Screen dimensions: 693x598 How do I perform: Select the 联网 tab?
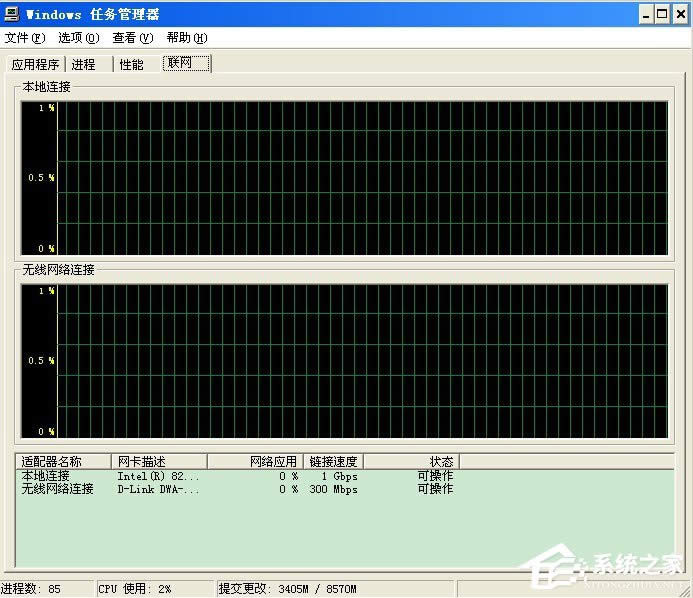[x=186, y=63]
